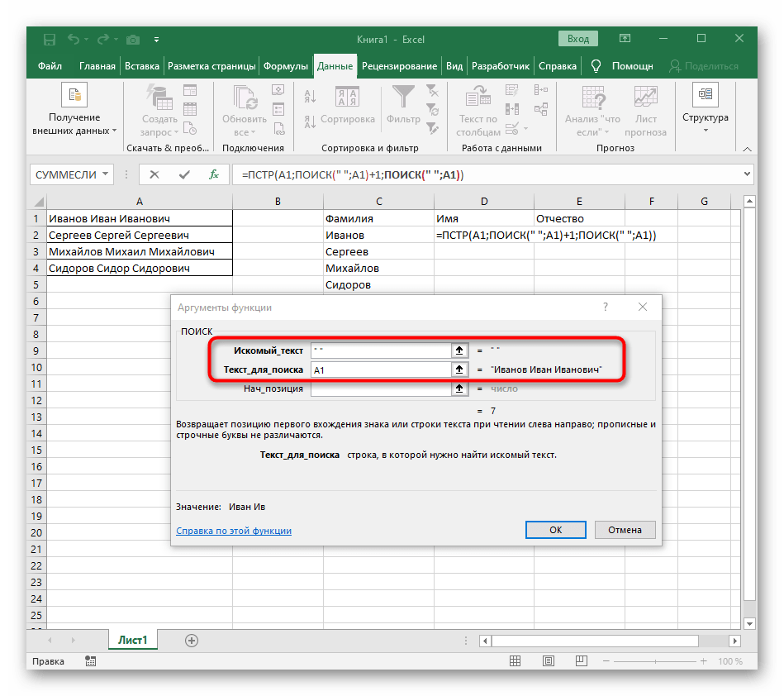Cancel formula entry with the X icon
The height and width of the screenshot is (696, 784).
154,174
